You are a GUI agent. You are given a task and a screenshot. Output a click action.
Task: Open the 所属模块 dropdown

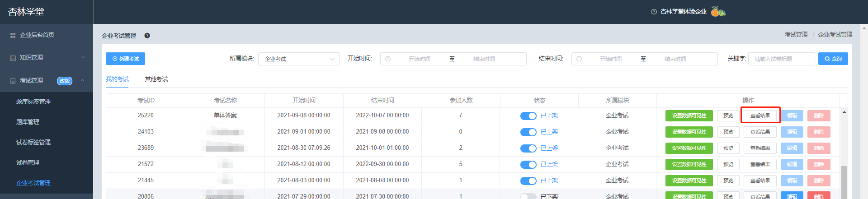coord(299,59)
